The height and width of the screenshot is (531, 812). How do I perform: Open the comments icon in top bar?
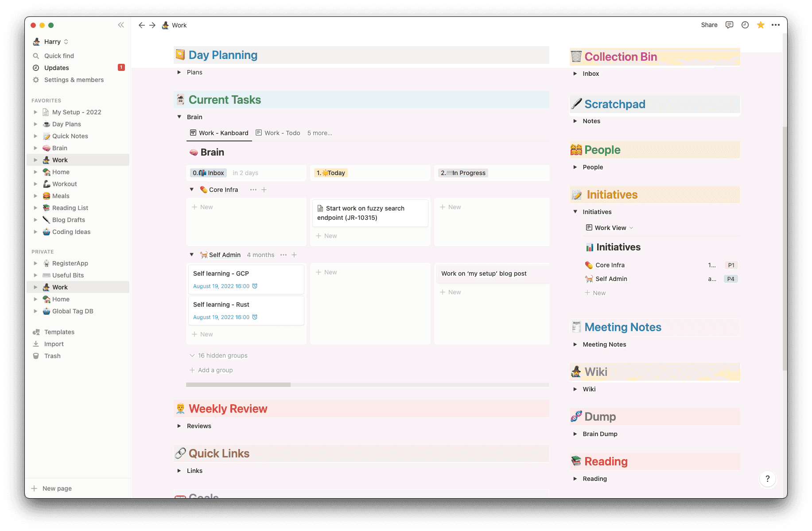pyautogui.click(x=729, y=25)
